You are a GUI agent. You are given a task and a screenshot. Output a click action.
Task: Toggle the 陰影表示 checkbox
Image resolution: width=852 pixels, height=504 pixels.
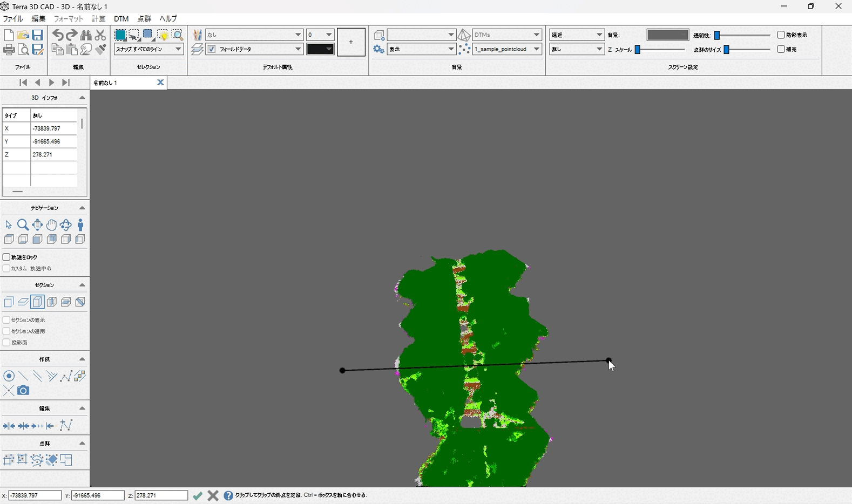[781, 35]
